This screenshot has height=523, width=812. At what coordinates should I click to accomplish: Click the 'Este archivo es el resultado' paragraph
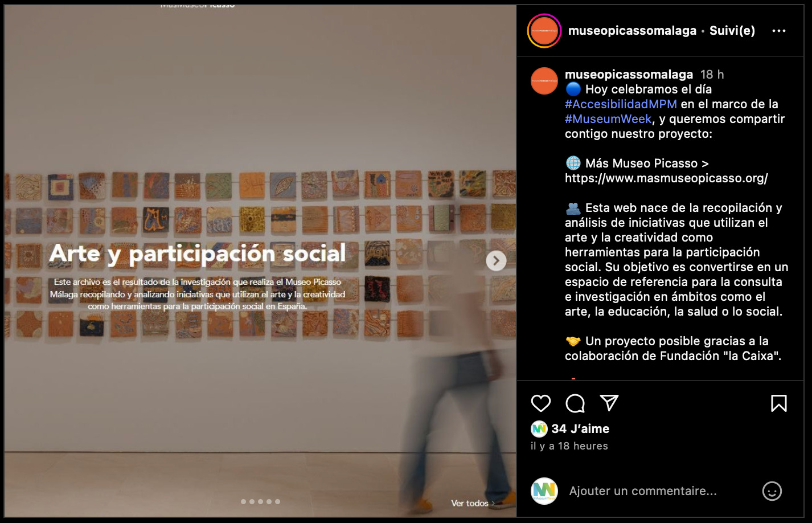click(x=198, y=294)
